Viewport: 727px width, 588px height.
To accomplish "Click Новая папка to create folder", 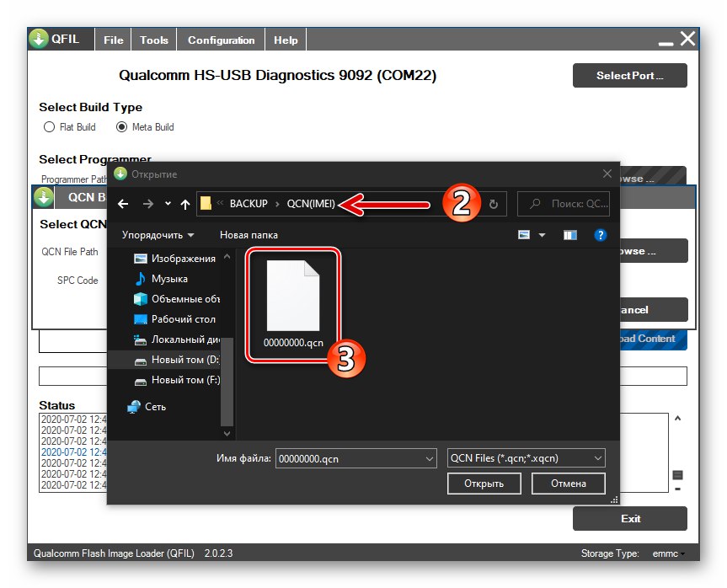I will coord(249,235).
